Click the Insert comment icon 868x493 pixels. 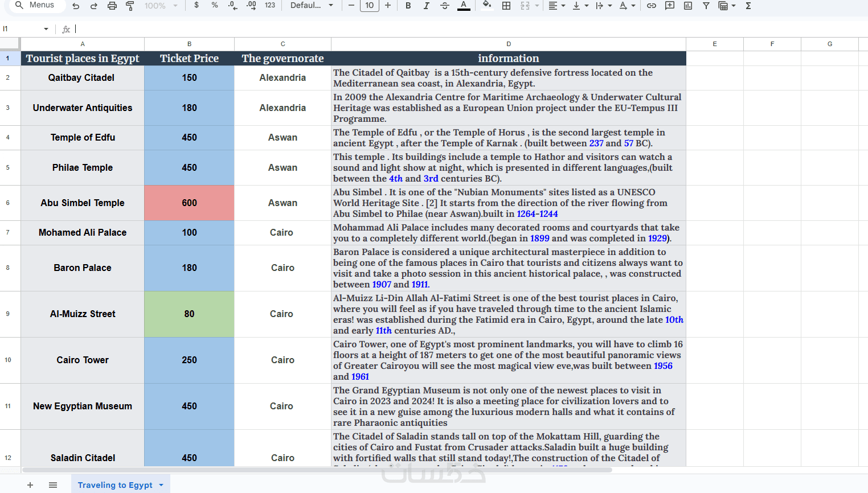(x=670, y=5)
